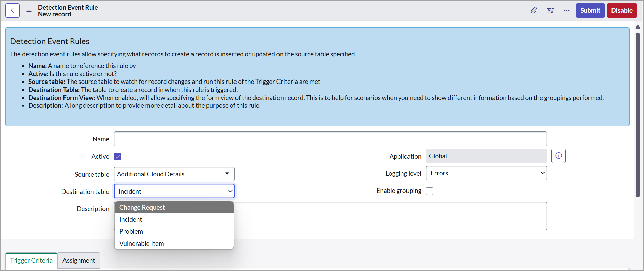Screen dimensions: 644x271
Task: Click the read-only Application Global field
Action: 486,156
